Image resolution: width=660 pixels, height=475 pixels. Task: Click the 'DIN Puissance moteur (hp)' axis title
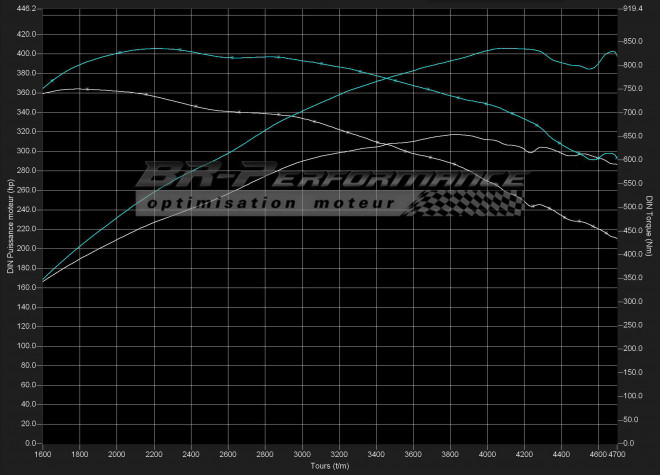(x=9, y=226)
